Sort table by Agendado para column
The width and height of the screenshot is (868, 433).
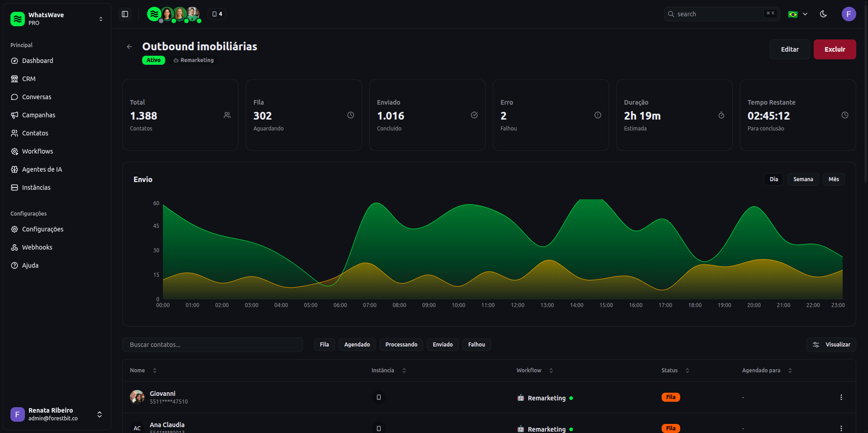pos(767,370)
